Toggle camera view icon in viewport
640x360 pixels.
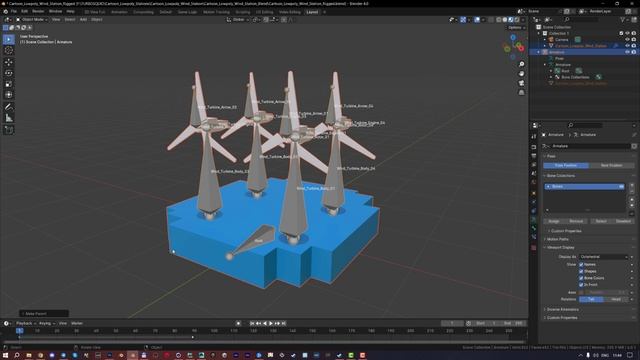(x=521, y=83)
